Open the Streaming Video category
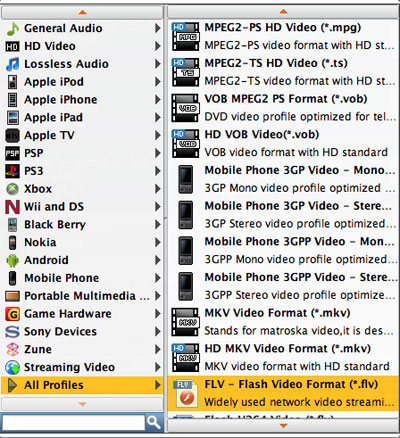The image size is (400, 438). coord(82,367)
